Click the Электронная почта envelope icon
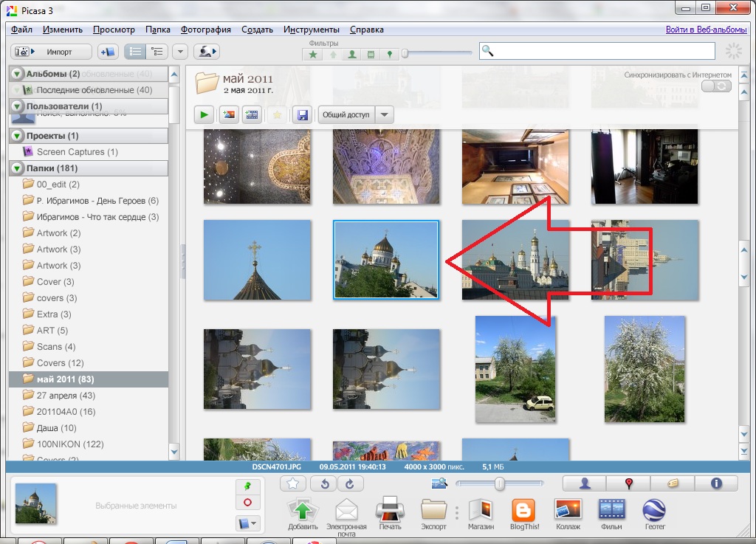This screenshot has width=756, height=544. (346, 509)
